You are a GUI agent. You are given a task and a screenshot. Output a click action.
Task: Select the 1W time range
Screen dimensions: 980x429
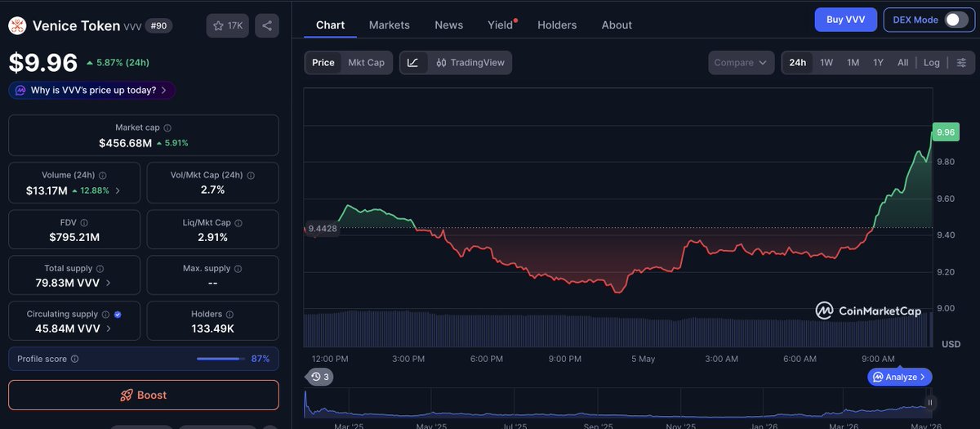tap(826, 63)
